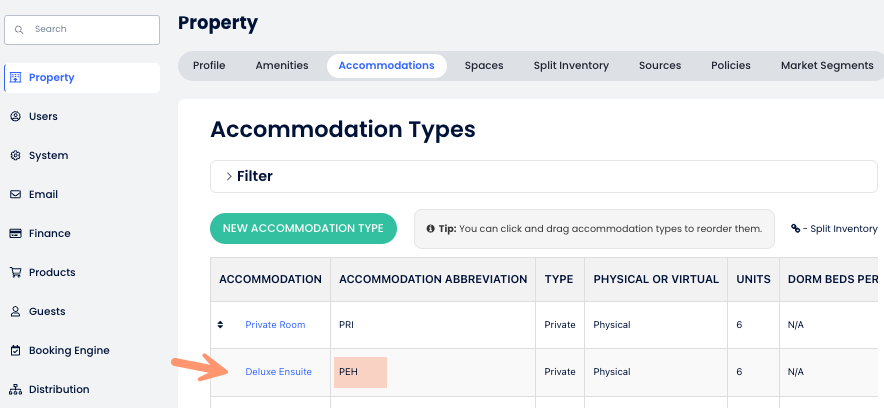Click the reorder handle beside Private Room
The width and height of the screenshot is (884, 408).
(x=221, y=325)
